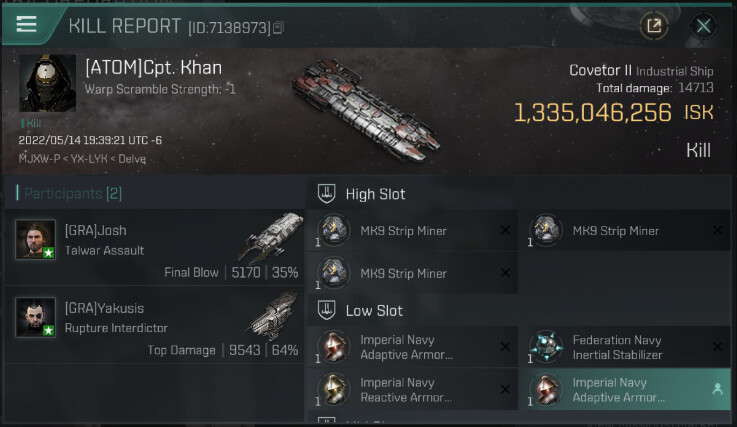737x427 pixels.
Task: Select the Imperial Navy Reactive Armor module
Action: [x=400, y=389]
